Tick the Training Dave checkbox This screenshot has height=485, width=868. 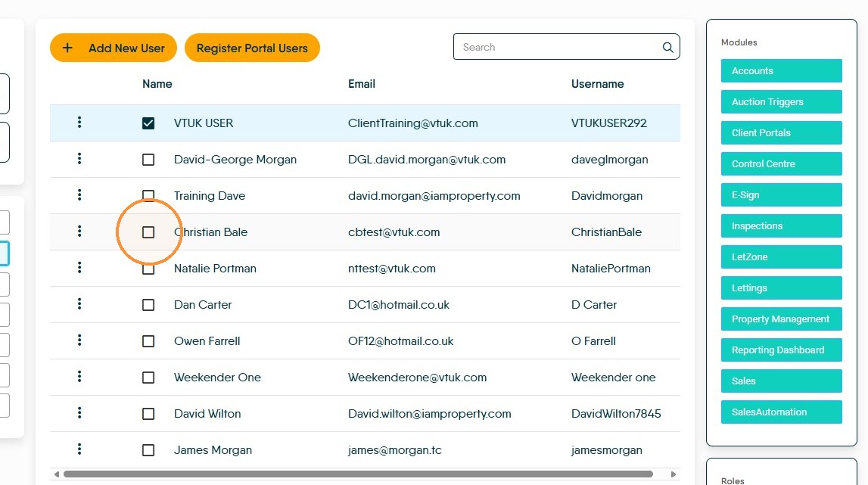148,195
